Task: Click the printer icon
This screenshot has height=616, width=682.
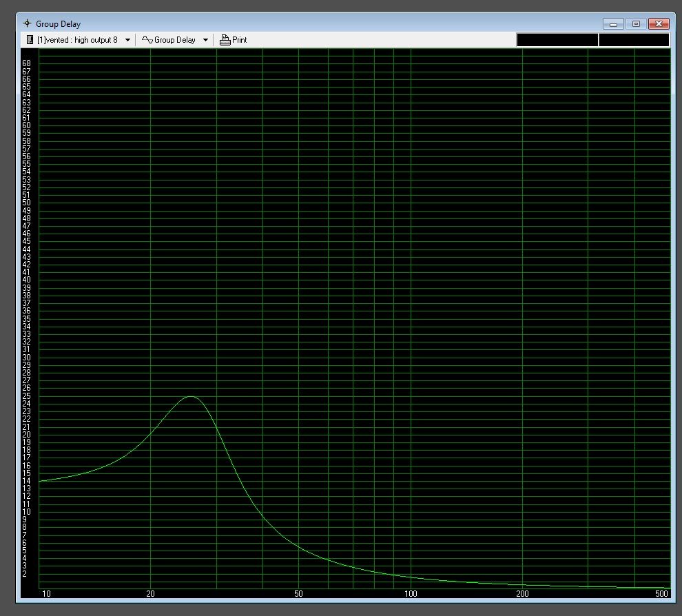Action: coord(225,40)
